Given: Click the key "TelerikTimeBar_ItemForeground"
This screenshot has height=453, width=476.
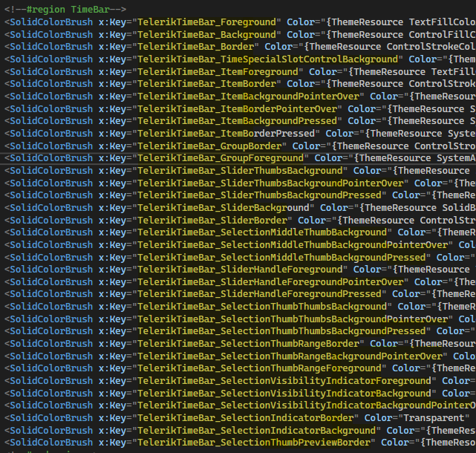Looking at the screenshot, I should [218, 72].
